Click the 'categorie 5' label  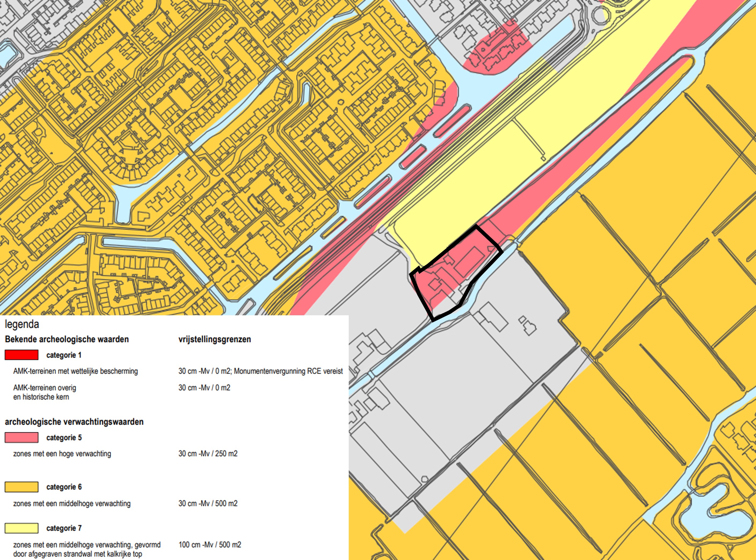point(64,438)
